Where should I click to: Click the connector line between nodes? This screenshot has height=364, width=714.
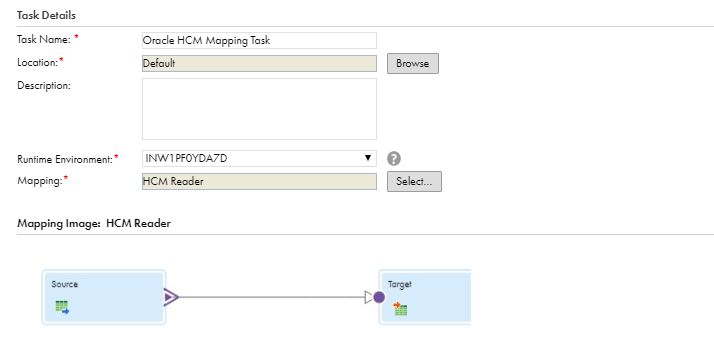click(x=272, y=297)
